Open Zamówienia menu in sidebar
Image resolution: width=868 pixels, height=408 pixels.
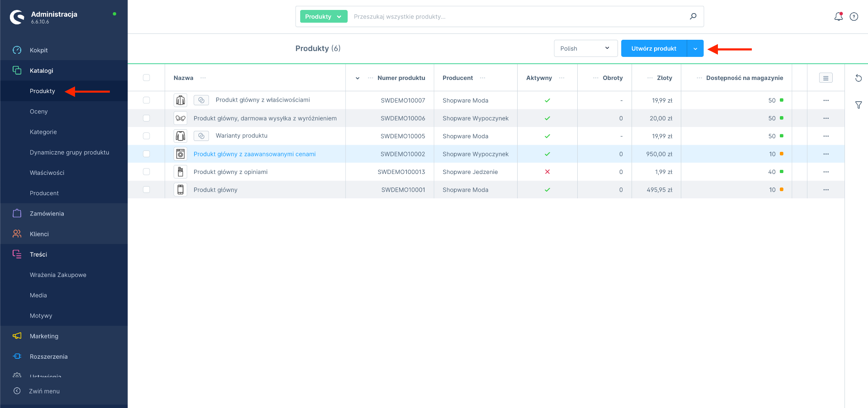47,214
